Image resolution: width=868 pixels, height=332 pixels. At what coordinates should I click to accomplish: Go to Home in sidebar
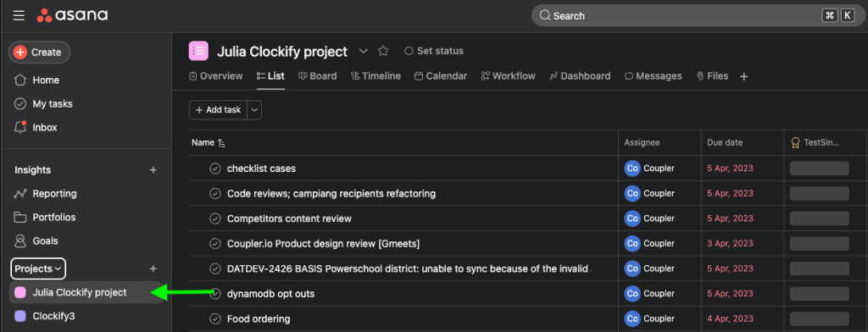(x=37, y=80)
